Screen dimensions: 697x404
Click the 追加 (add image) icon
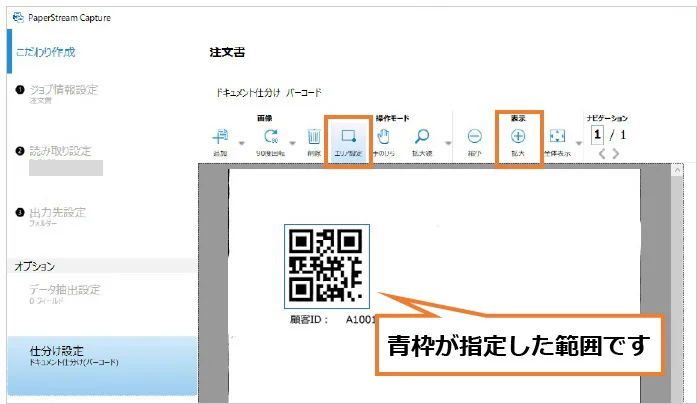pos(220,137)
